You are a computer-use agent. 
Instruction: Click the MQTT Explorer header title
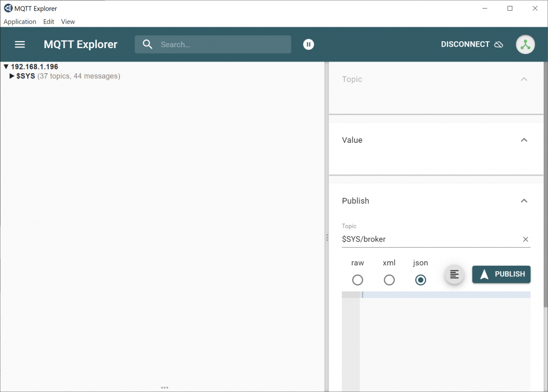coord(80,44)
